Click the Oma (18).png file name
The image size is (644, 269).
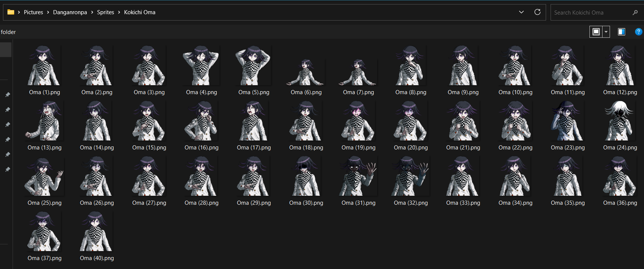tap(306, 148)
